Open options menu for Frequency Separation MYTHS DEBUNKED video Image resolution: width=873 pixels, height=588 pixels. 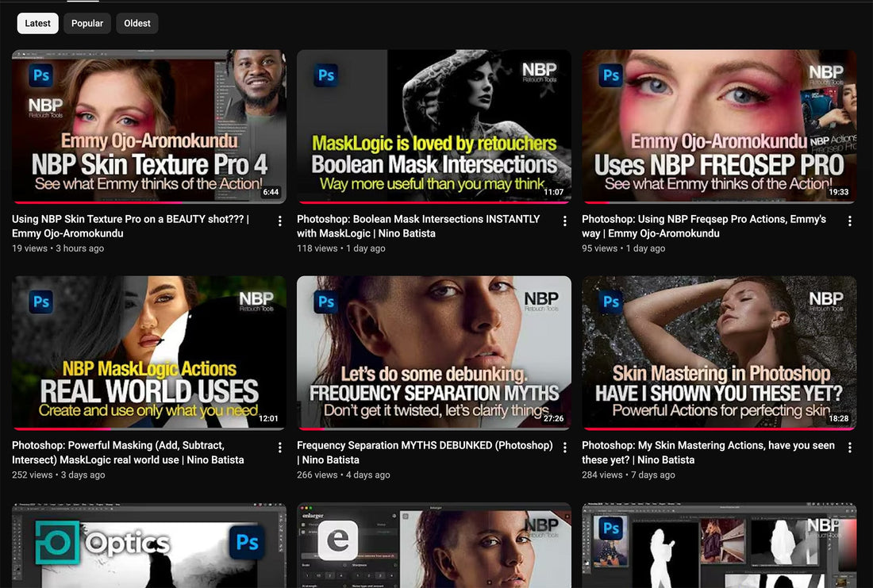[564, 448]
